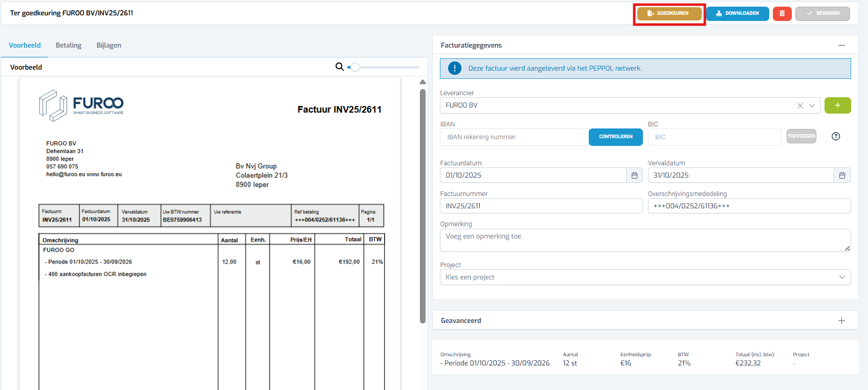Clear the FUROO BV supplier selection
This screenshot has height=390, width=868.
(x=800, y=105)
